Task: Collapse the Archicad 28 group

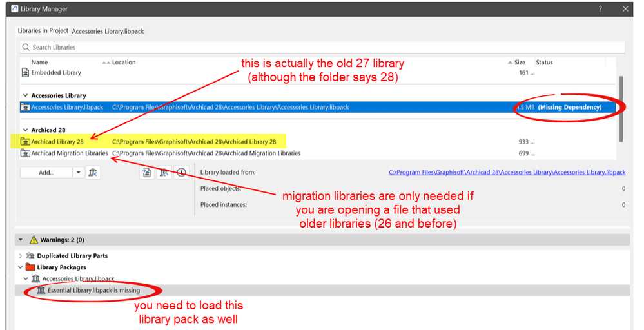Action: pos(26,130)
